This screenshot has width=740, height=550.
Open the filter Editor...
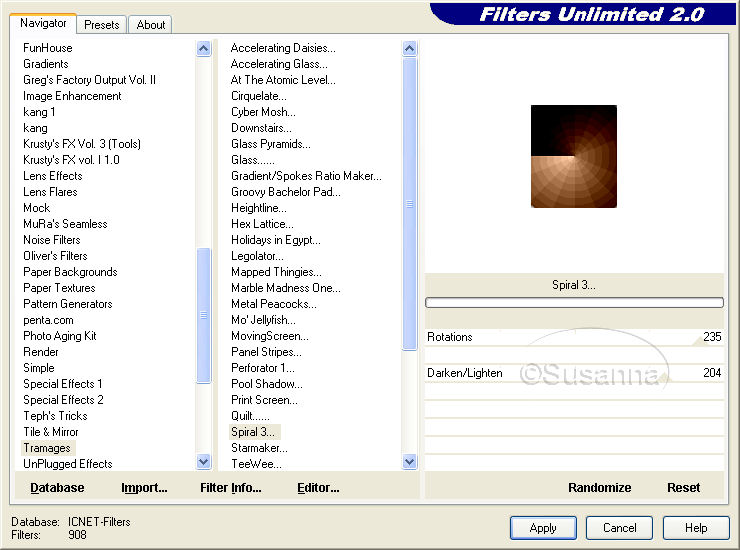tap(318, 488)
